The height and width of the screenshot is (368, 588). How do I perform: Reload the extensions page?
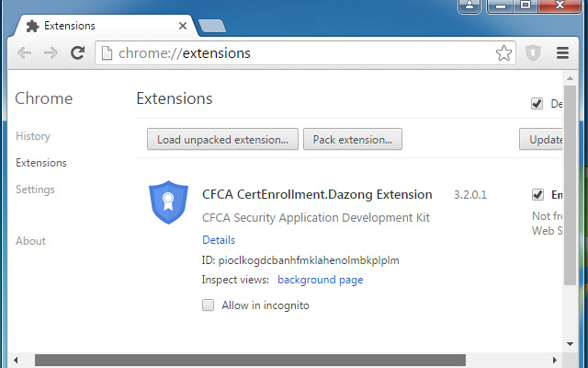[x=77, y=53]
